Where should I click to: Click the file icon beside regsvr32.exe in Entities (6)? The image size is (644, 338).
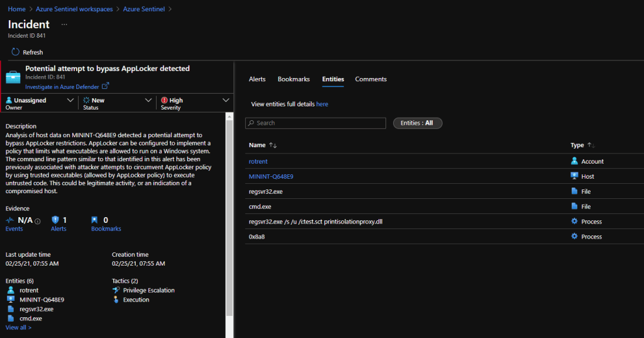click(x=11, y=309)
